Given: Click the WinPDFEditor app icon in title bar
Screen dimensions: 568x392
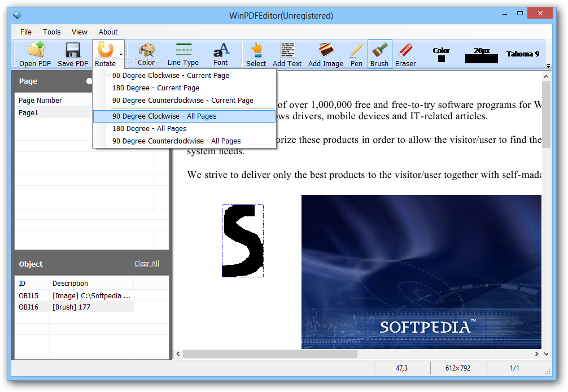Looking at the screenshot, I should tap(17, 15).
